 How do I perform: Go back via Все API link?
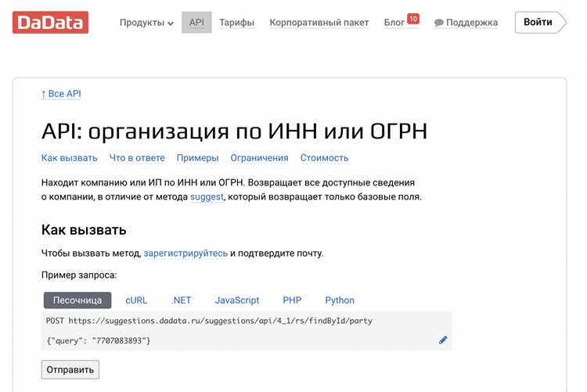(x=61, y=94)
